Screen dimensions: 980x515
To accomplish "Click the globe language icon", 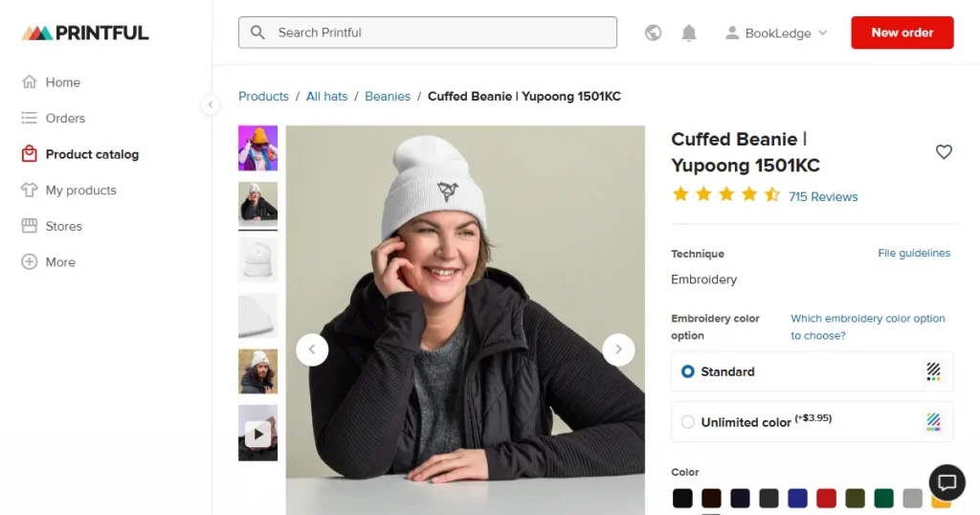I will point(654,33).
